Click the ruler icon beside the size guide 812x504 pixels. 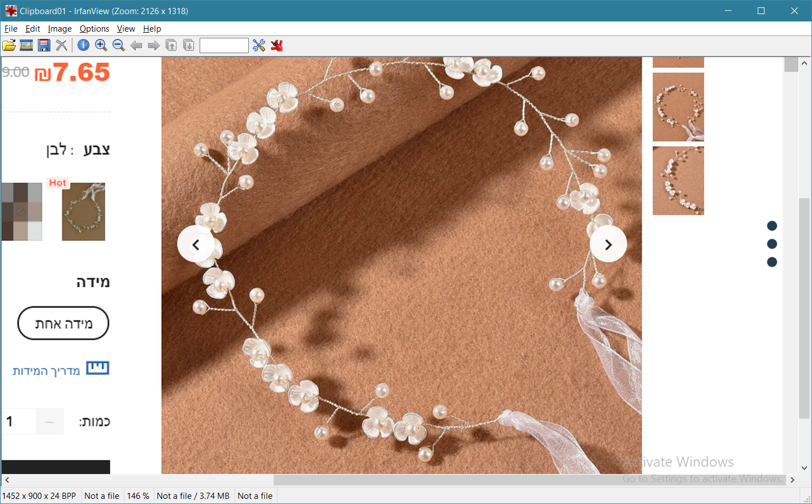point(98,368)
